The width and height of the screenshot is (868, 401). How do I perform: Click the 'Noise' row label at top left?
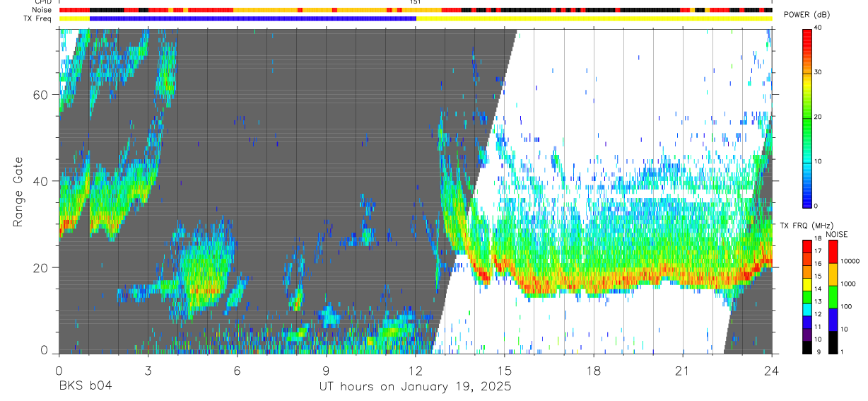42,10
